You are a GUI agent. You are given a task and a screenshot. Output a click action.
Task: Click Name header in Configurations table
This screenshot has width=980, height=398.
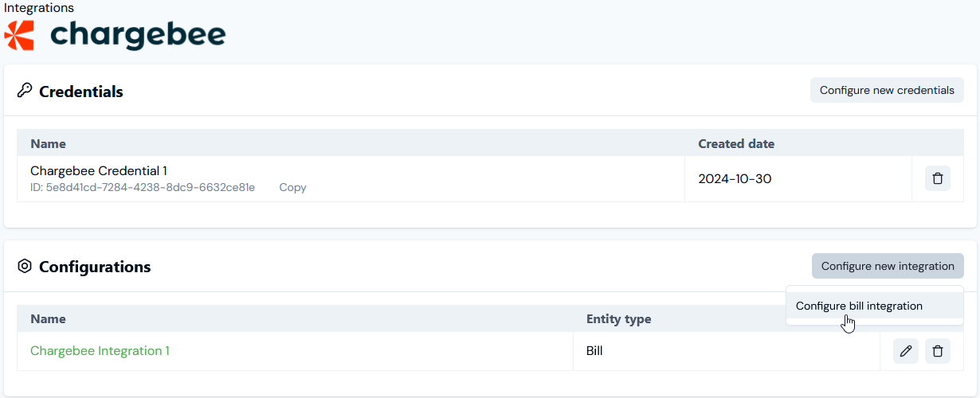pyautogui.click(x=48, y=319)
